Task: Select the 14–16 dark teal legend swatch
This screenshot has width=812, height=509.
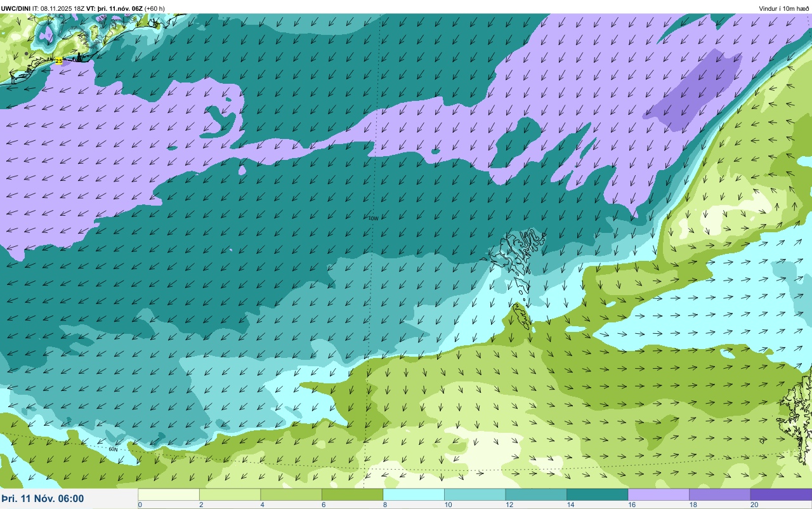Action: coord(597,494)
